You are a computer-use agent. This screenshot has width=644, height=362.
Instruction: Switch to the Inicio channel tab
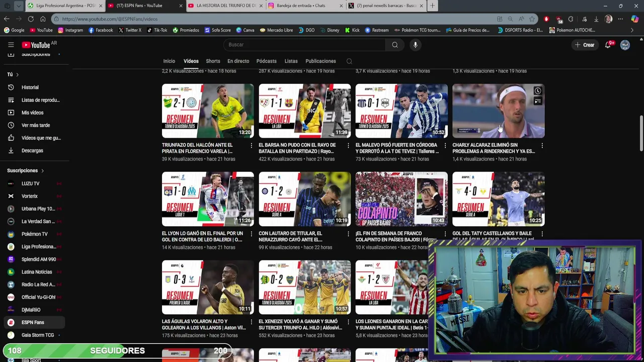[x=169, y=61]
